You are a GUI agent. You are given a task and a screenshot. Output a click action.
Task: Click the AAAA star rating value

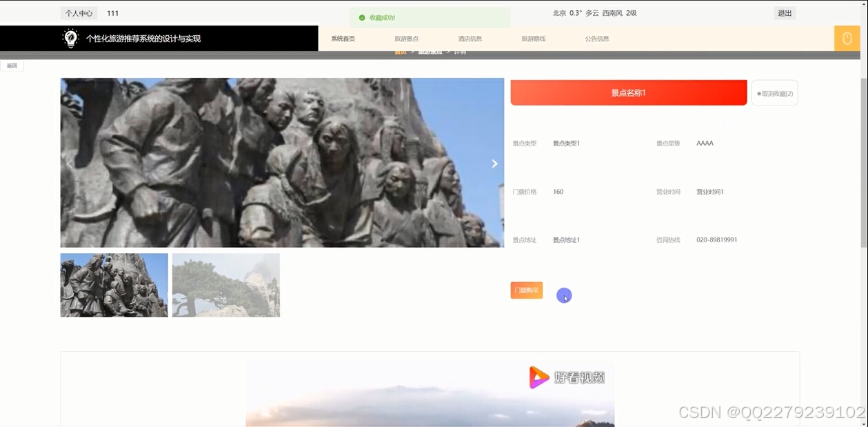click(705, 143)
